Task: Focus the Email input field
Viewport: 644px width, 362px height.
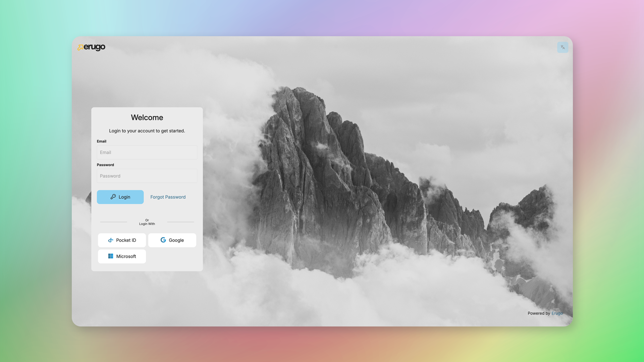Action: tap(147, 153)
